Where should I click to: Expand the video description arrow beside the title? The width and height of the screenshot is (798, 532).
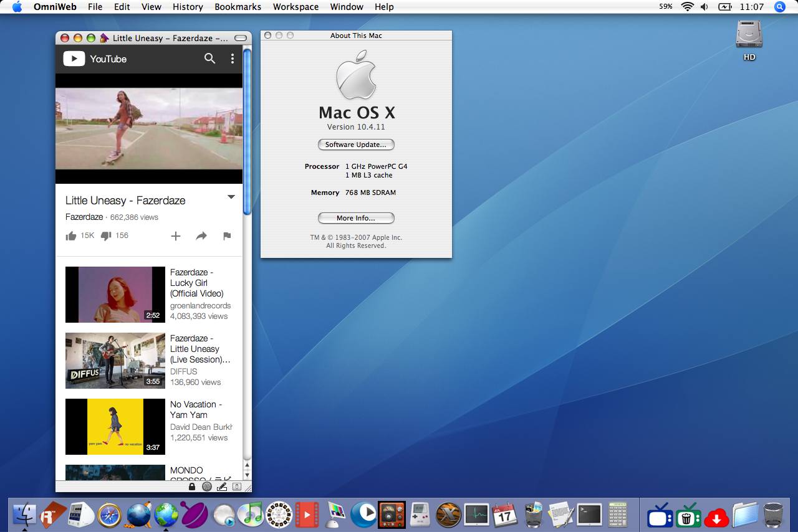point(231,197)
